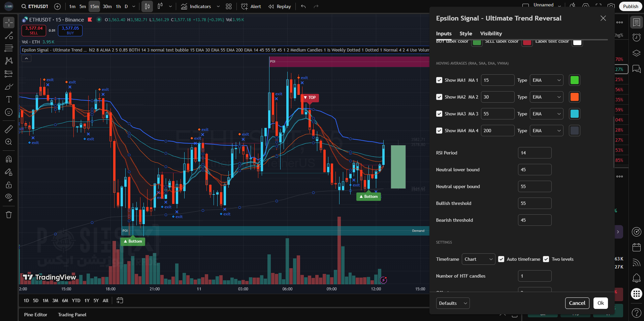
Task: Disable the Auto timeframe checkbox
Action: point(501,259)
